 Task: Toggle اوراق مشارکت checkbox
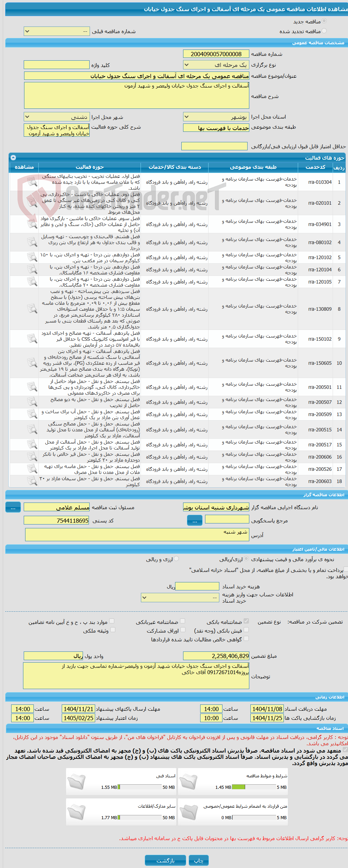click(x=182, y=630)
